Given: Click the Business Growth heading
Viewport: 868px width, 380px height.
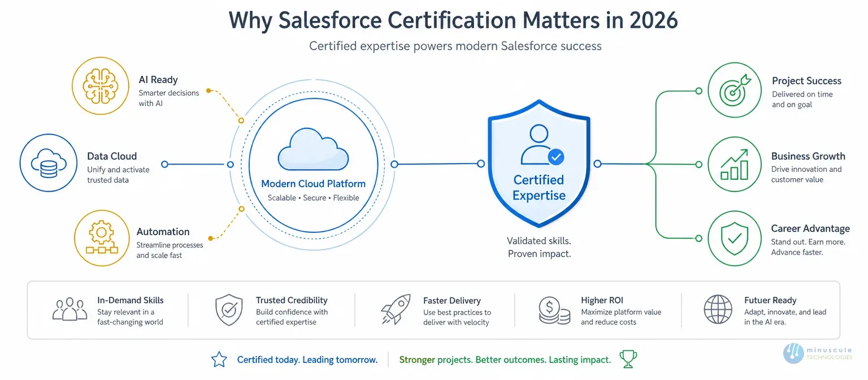Looking at the screenshot, I should 808,156.
